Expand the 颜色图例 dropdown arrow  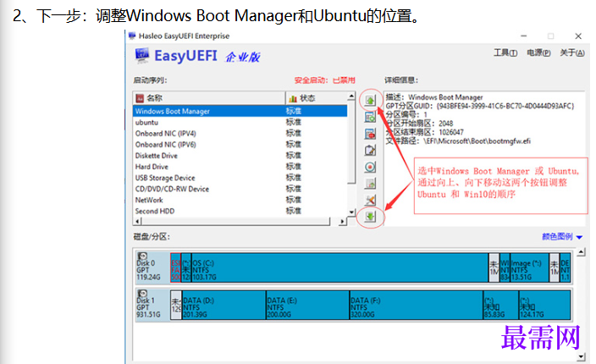coord(579,237)
